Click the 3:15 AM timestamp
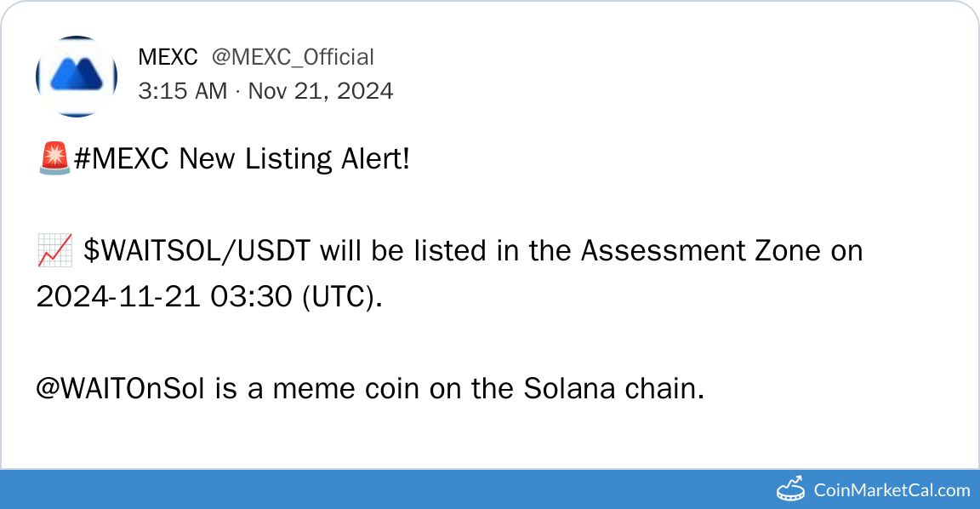The image size is (980, 509). [182, 90]
